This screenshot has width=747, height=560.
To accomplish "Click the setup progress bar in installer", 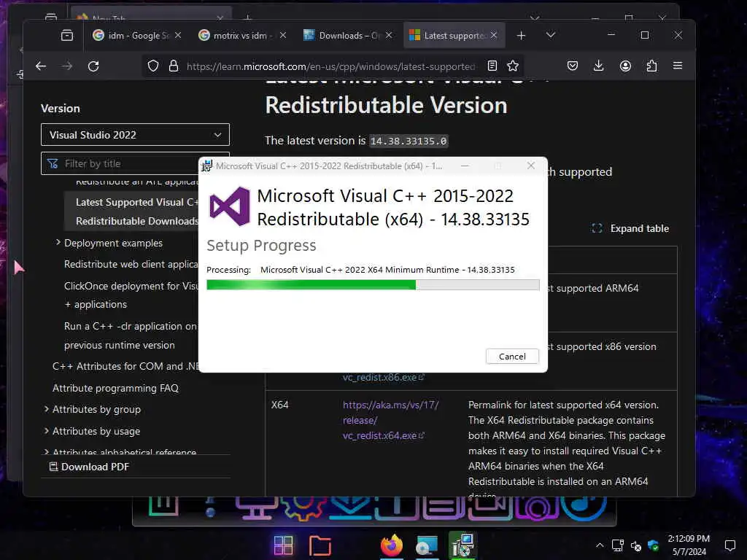I will click(373, 285).
